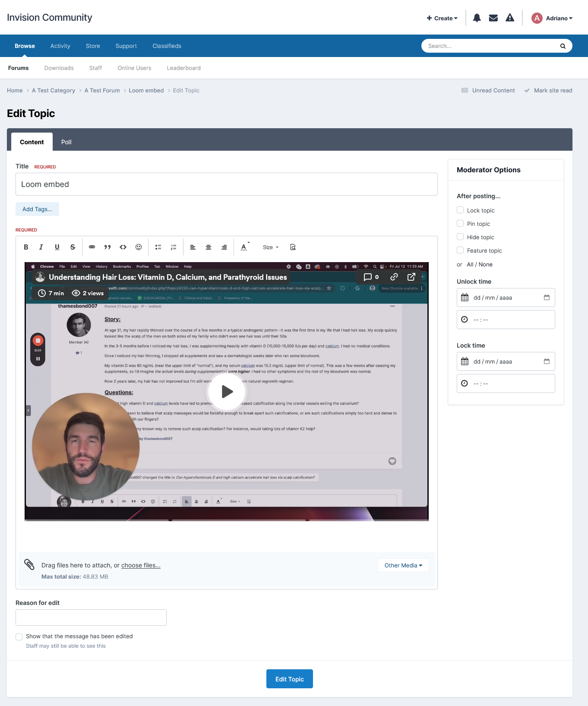The width and height of the screenshot is (588, 706).
Task: Open the font Size dropdown
Action: tap(271, 247)
